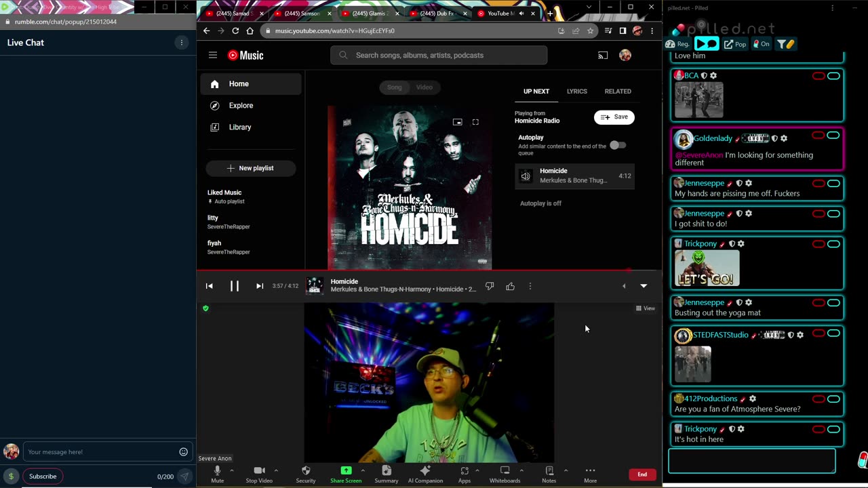
Task: Open Chrome media controls icon
Action: point(608,30)
